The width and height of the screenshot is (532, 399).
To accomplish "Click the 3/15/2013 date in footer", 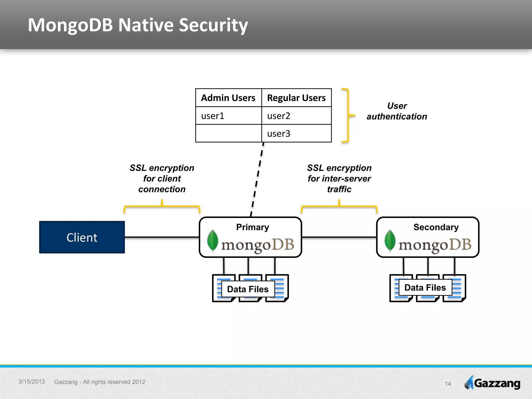I will click(32, 382).
